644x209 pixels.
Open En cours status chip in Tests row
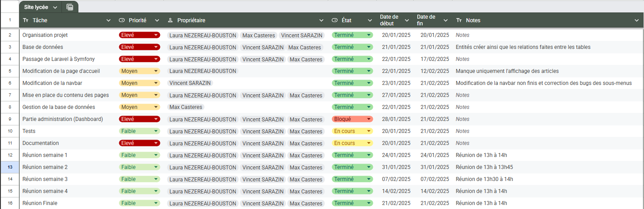click(x=352, y=131)
